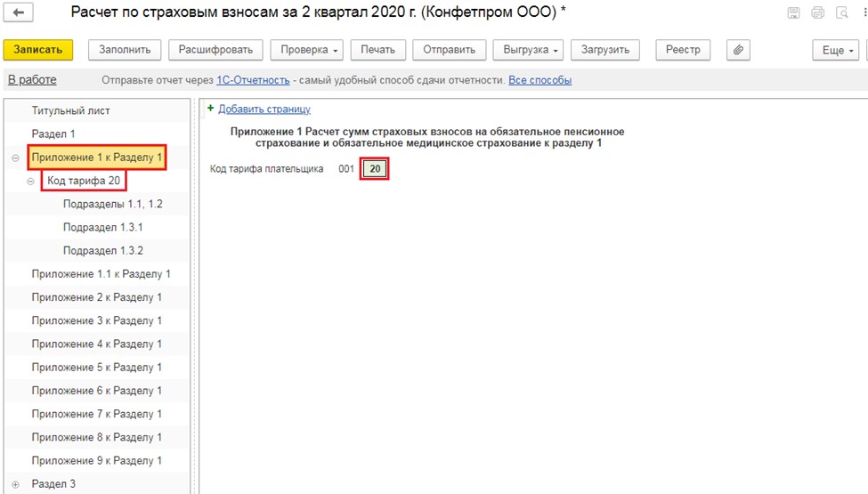Expand the Раздел 3 node

15,484
